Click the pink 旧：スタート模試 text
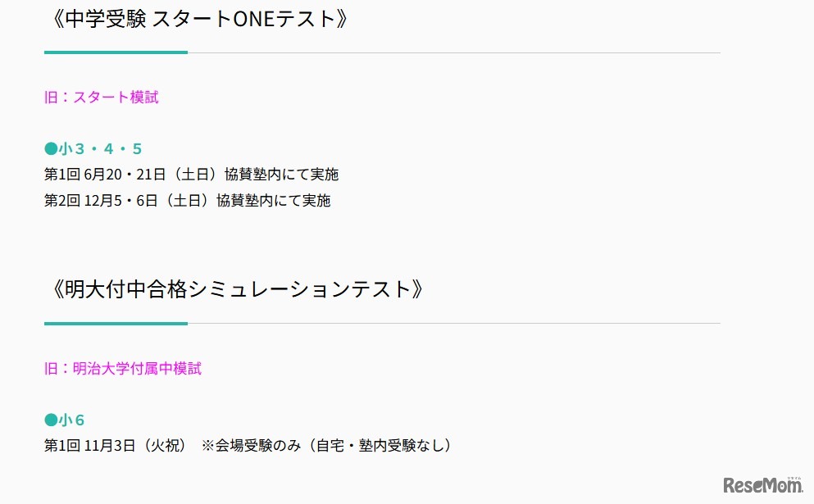Screen dimensions: 814x504 [x=102, y=97]
